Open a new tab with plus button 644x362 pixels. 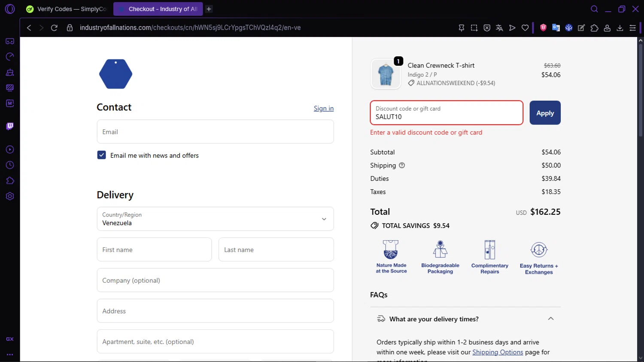pos(209,9)
